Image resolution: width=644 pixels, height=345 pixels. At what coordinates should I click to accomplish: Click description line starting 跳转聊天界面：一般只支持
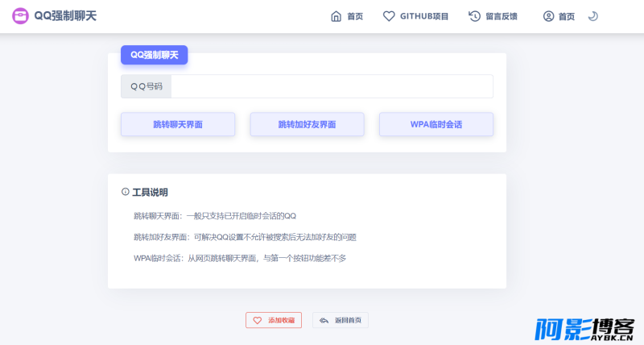pyautogui.click(x=215, y=216)
